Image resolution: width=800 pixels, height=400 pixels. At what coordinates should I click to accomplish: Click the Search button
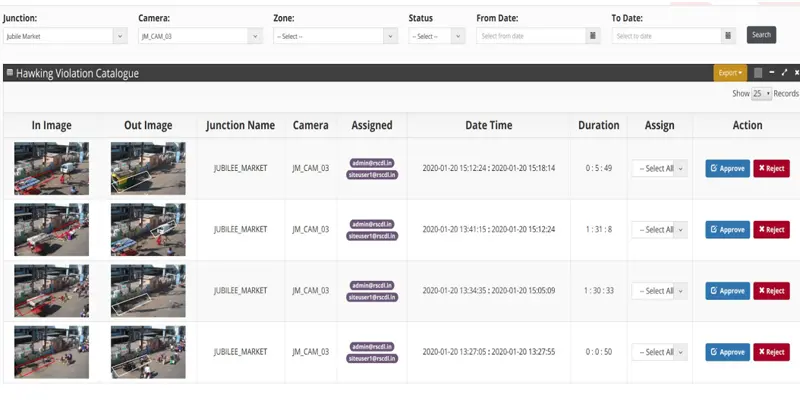pos(761,35)
